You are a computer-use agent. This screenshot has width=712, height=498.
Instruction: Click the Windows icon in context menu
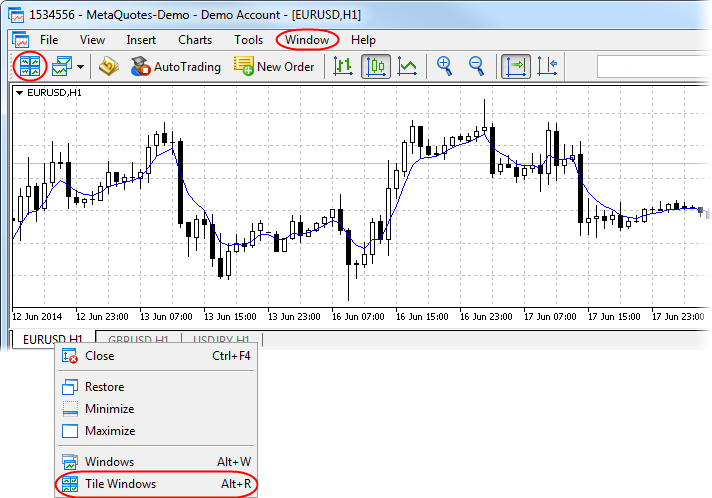pyautogui.click(x=70, y=462)
